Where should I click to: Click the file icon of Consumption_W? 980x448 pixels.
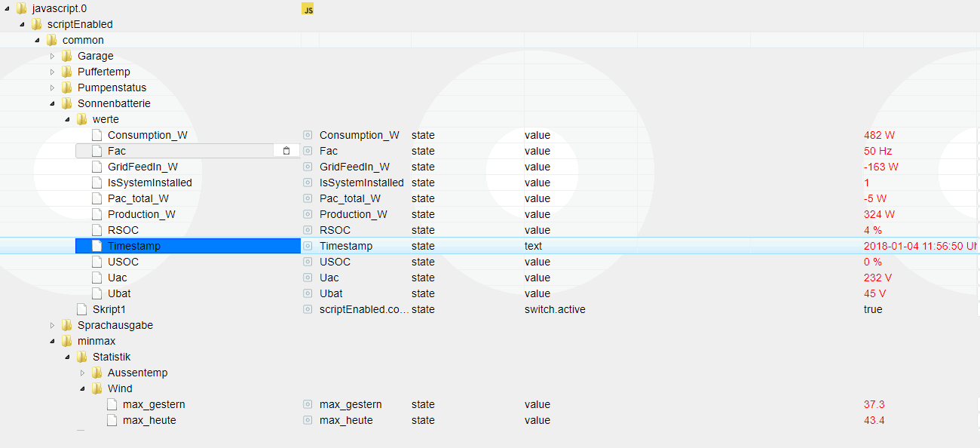(96, 135)
